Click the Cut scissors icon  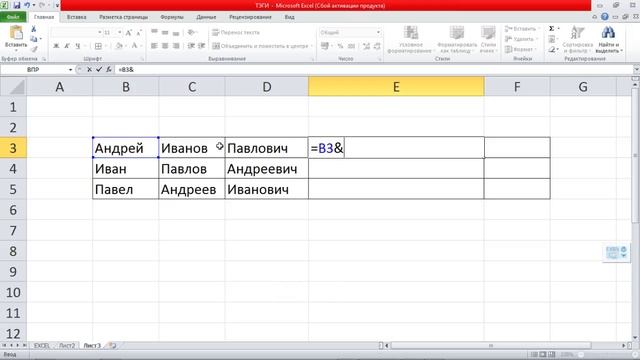tap(33, 29)
